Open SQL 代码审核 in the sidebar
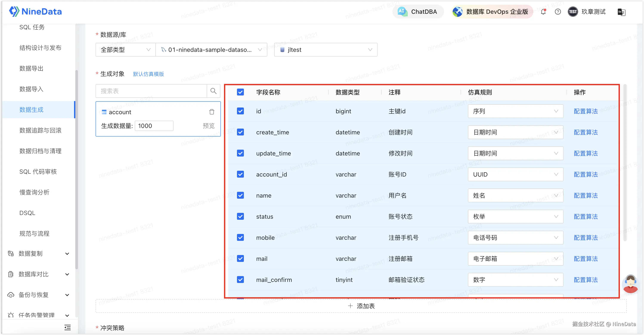 coord(38,172)
